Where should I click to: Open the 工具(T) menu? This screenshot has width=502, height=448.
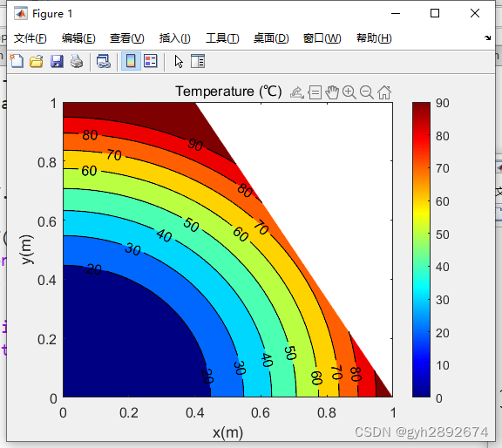(x=222, y=38)
